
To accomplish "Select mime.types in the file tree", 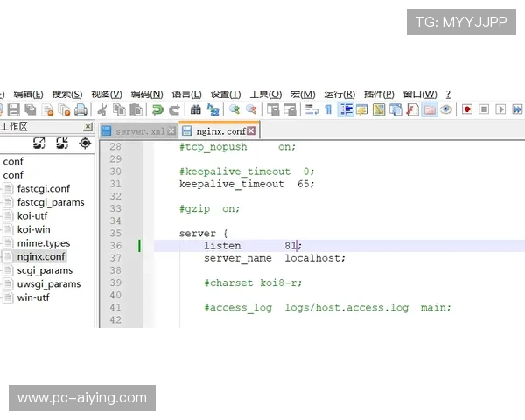I will pos(43,243).
